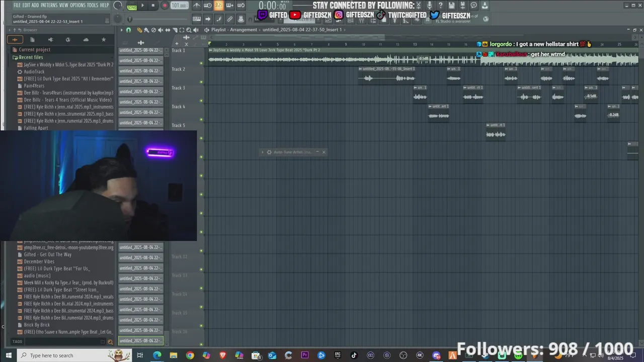Click the microphone icon in top toolbar
The width and height of the screenshot is (644, 362).
[429, 5]
